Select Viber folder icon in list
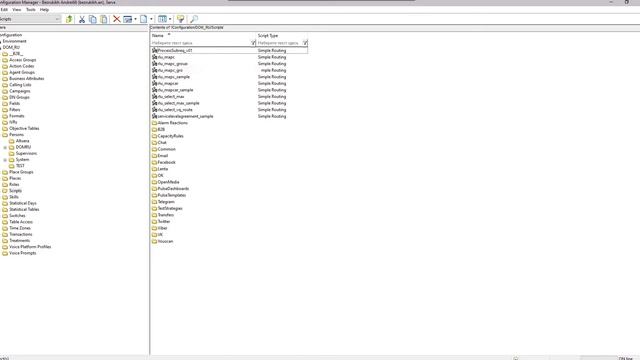 pyautogui.click(x=155, y=228)
